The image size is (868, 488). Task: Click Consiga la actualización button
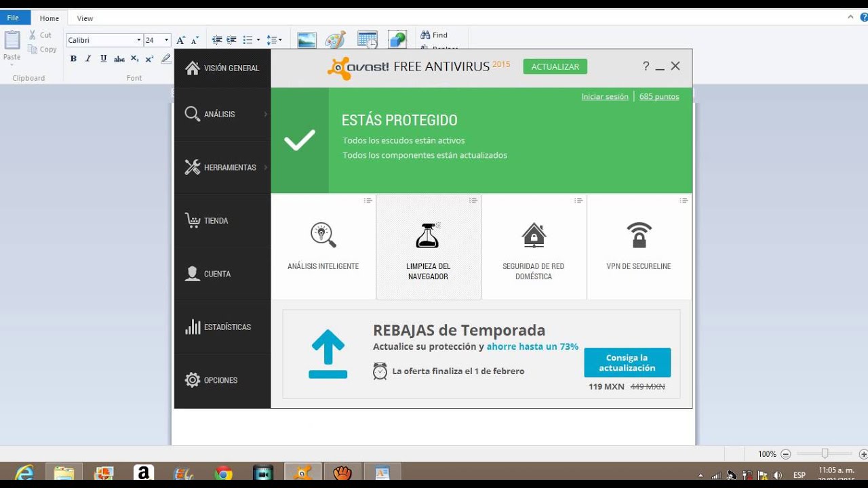tap(627, 363)
